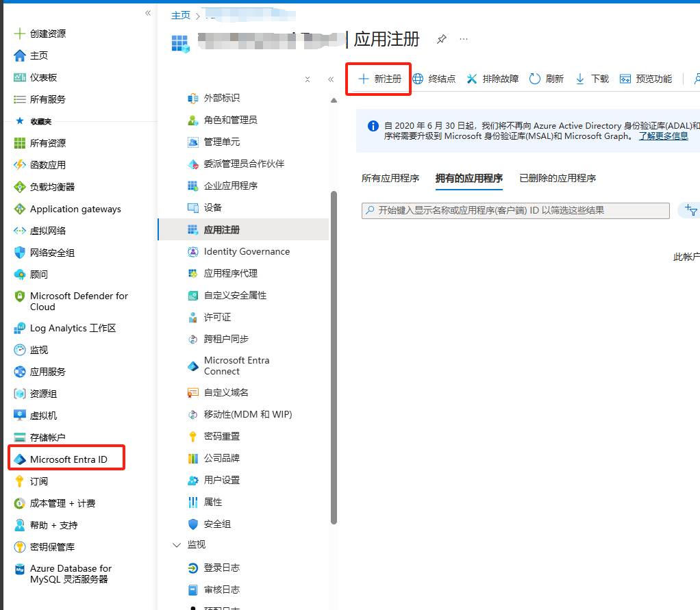Open the ellipsis more options menu
Screen dimensions: 700x610
464,39
